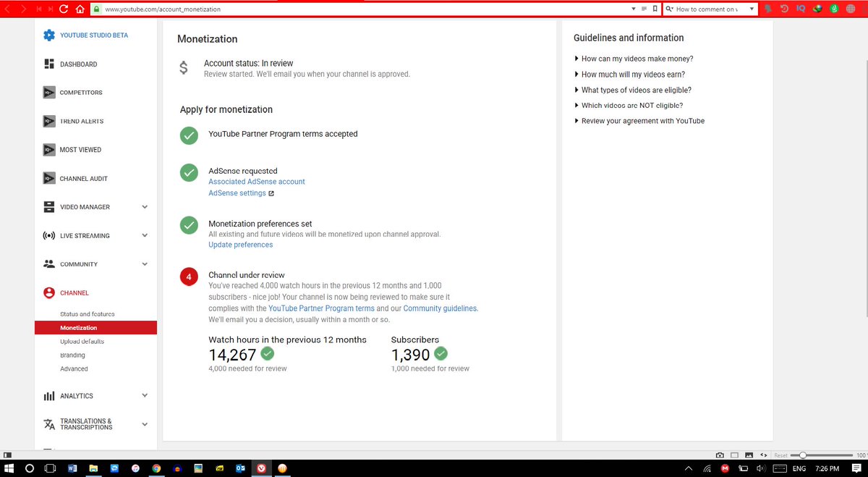Click the globe extension icon
The height and width of the screenshot is (477, 868).
pos(851,9)
